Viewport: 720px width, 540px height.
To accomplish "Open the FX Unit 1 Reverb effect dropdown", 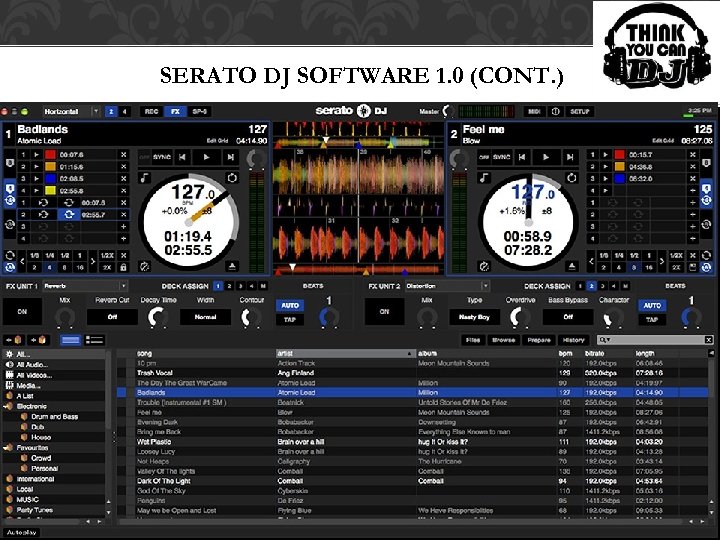I will tap(85, 286).
